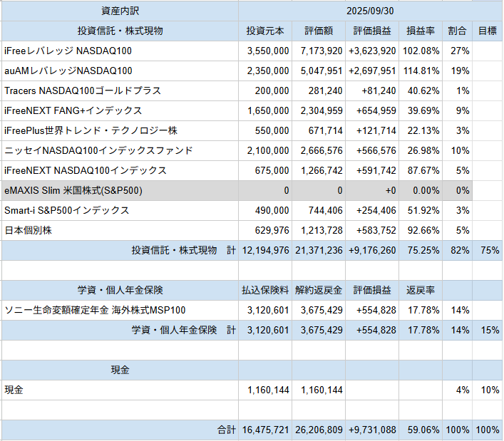Click the total profit cell +9,731,088
504x441 pixels.
tap(373, 430)
